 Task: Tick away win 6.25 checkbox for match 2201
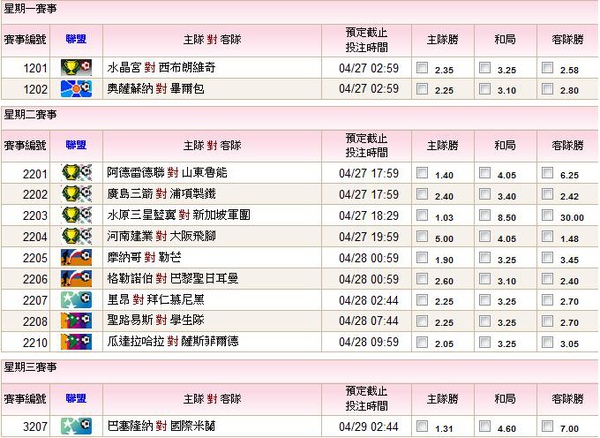pyautogui.click(x=548, y=173)
